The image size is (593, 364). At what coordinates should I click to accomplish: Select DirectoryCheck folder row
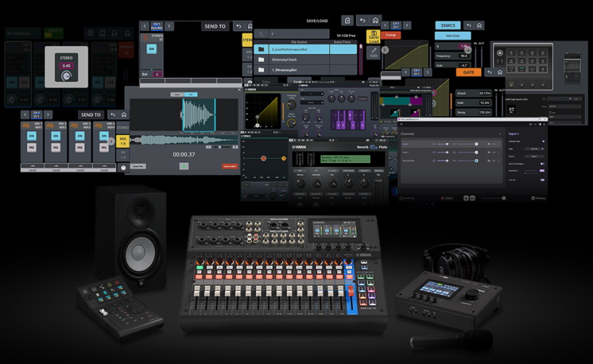(305, 60)
